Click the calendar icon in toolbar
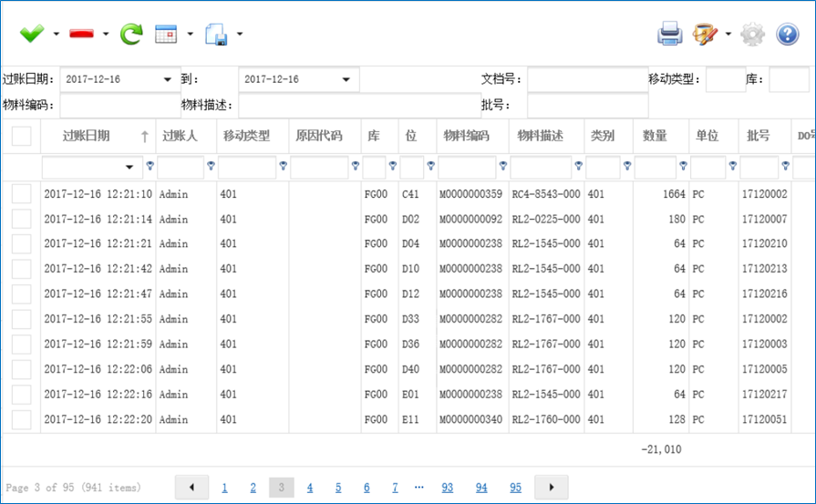This screenshot has width=816, height=504. [x=166, y=35]
